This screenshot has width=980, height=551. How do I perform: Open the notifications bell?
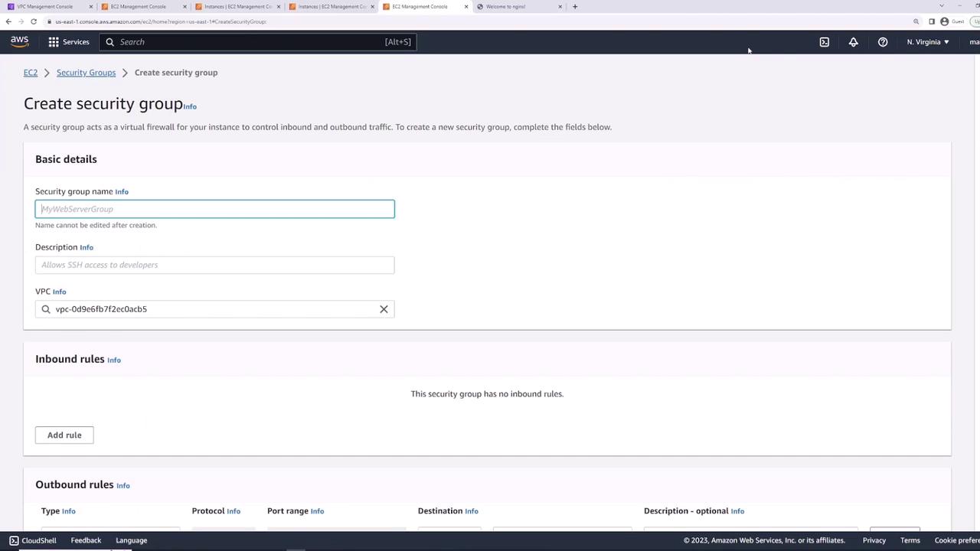point(854,42)
